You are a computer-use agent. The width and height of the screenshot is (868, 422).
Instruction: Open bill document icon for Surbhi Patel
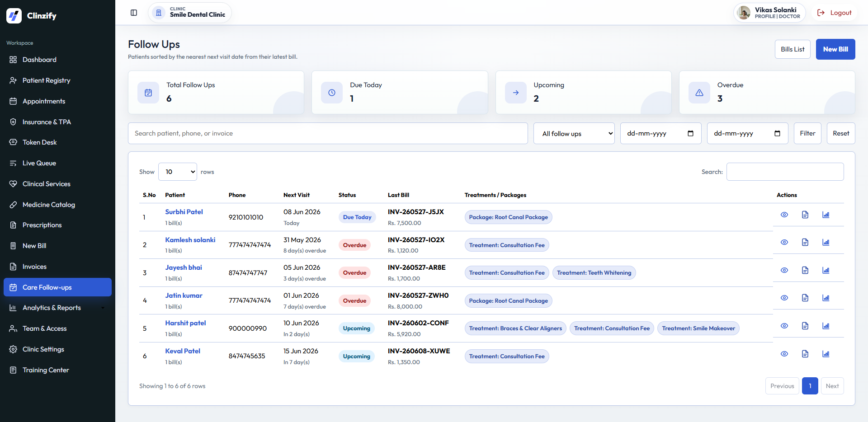point(805,215)
